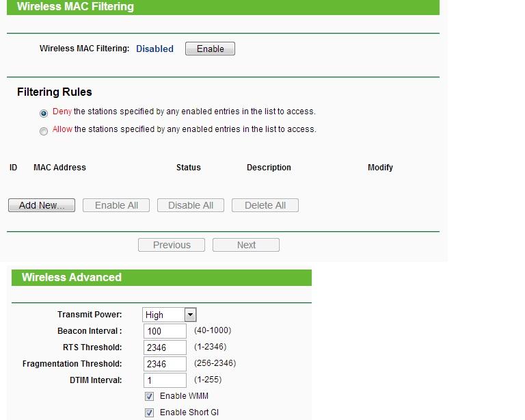Click the Modify column header
Viewport: 525px width, 420px height.
coord(380,168)
